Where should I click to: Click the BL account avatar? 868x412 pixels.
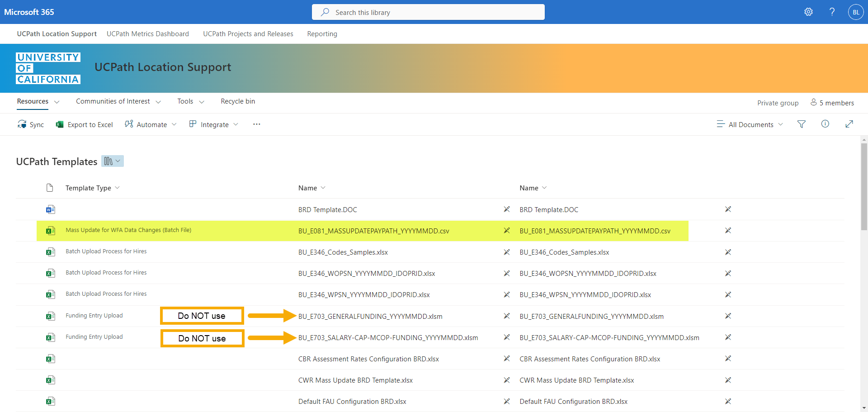855,12
